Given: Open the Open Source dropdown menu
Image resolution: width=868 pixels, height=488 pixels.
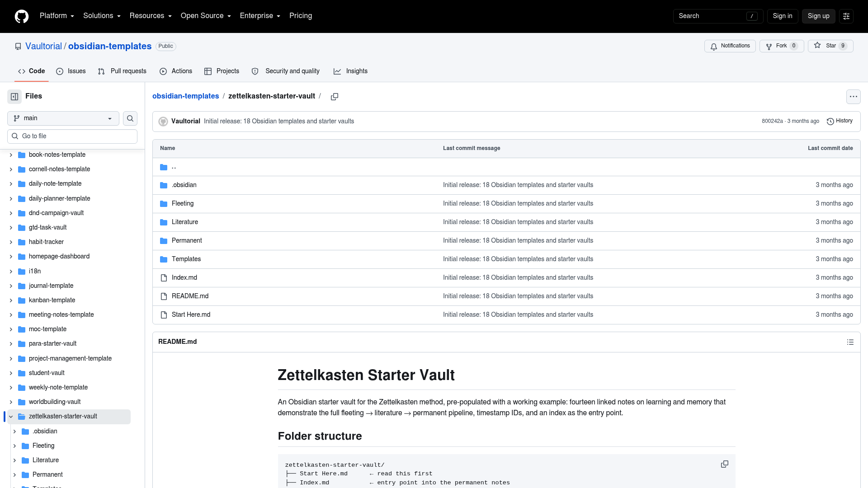Looking at the screenshot, I should (x=206, y=16).
